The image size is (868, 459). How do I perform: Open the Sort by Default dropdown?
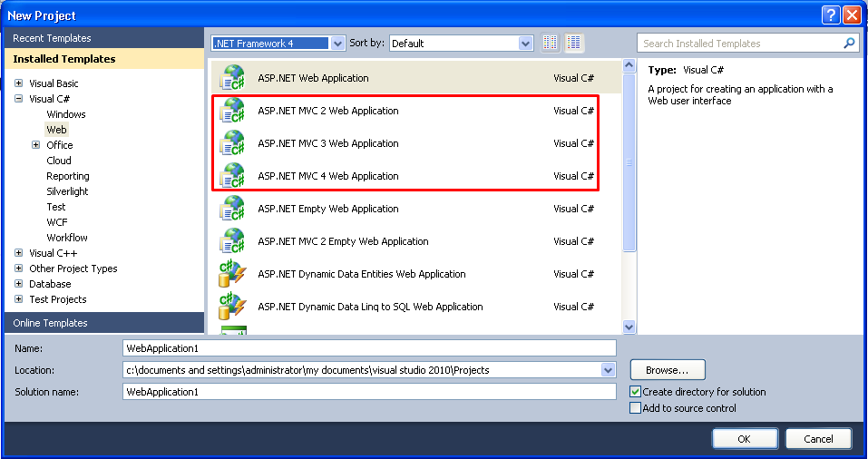(525, 44)
